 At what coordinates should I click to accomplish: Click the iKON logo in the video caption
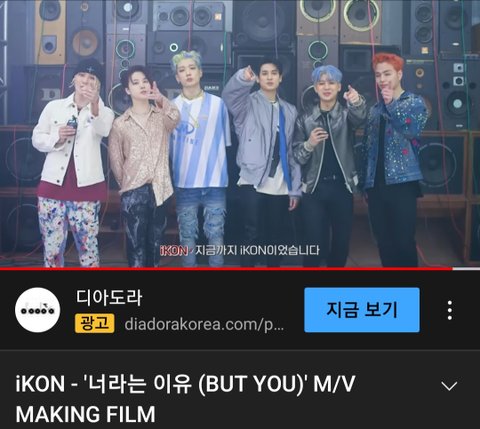[x=174, y=251]
